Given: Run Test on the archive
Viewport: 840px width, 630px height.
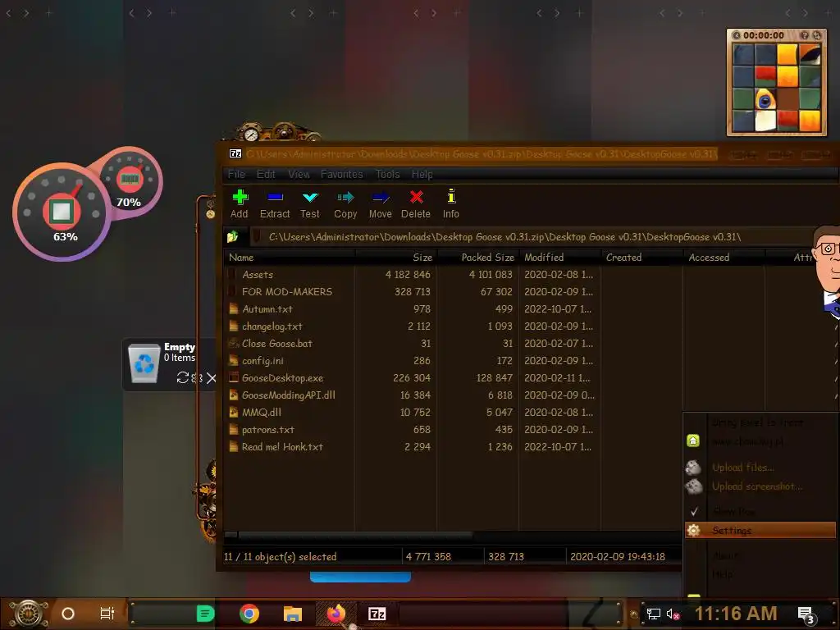Looking at the screenshot, I should point(309,203).
